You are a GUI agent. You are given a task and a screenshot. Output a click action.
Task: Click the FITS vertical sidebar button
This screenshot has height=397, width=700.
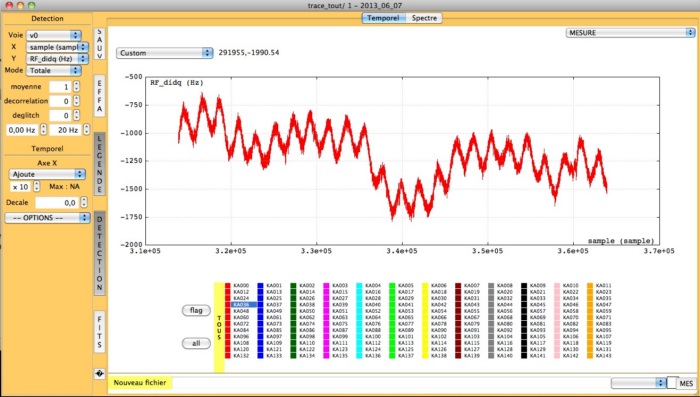(100, 331)
